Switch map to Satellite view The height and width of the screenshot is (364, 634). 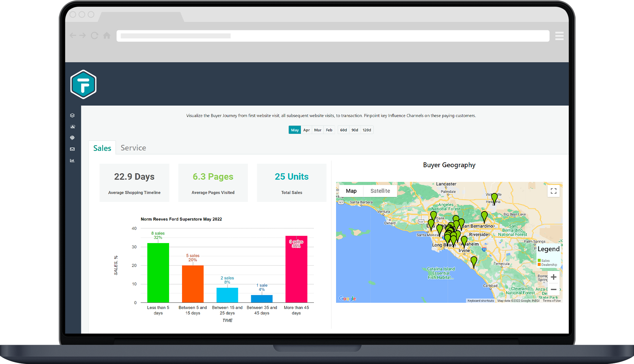click(380, 191)
